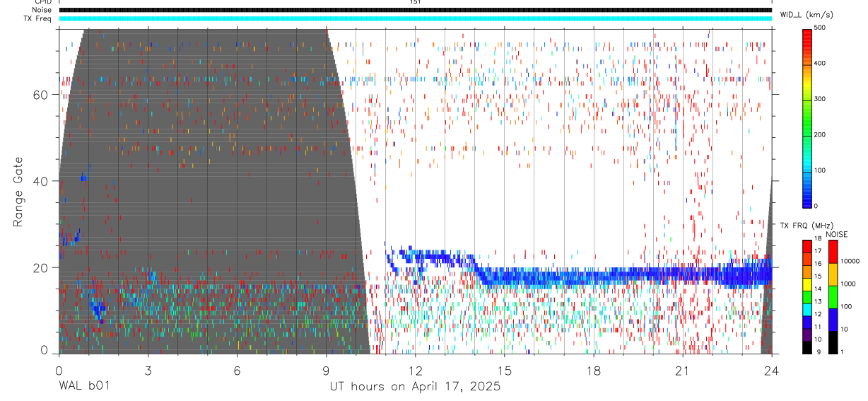
Task: Select the cyan TX Freq indicator bar
Action: click(x=415, y=18)
